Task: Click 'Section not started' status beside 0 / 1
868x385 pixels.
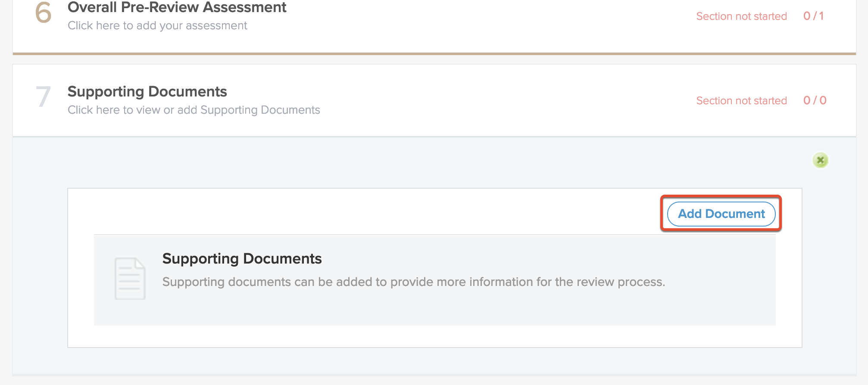Action: (741, 16)
